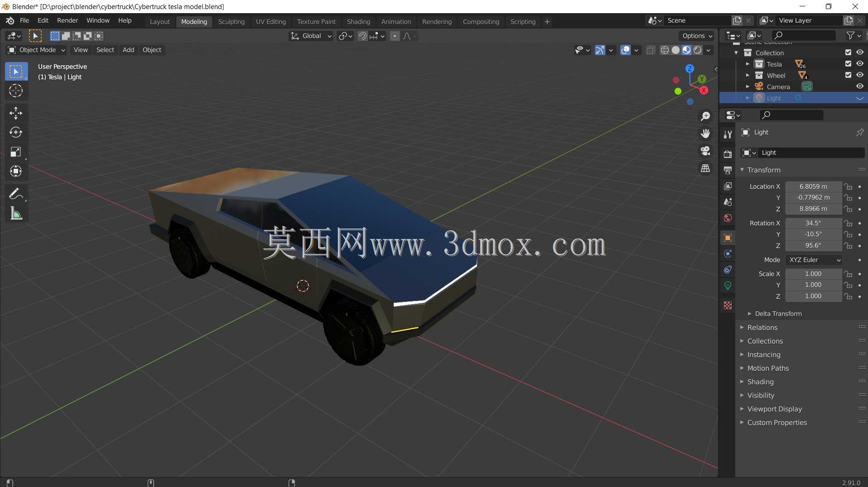
Task: Open the Output properties tab
Action: (728, 170)
